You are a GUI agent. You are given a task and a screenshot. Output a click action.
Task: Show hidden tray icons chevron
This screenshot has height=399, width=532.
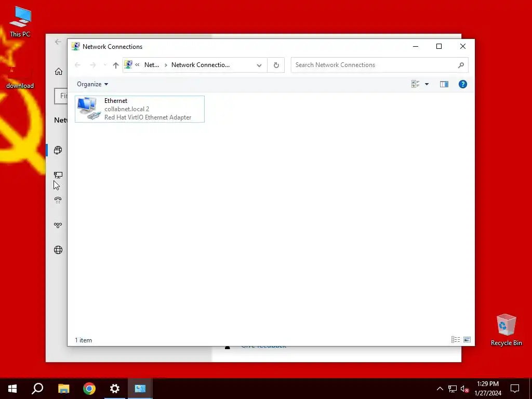click(x=440, y=389)
